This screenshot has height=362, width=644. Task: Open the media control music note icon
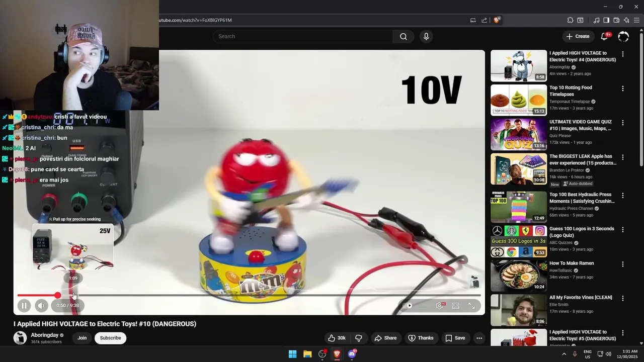pyautogui.click(x=596, y=20)
